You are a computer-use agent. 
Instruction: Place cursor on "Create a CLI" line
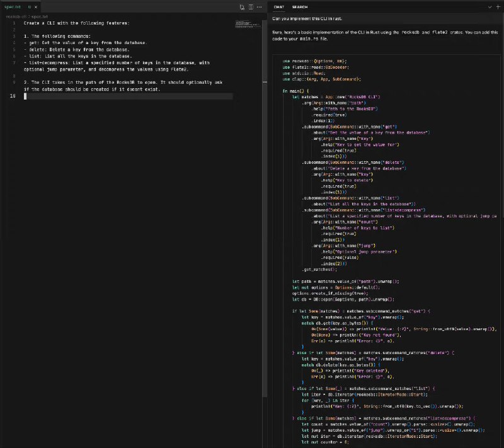76,23
